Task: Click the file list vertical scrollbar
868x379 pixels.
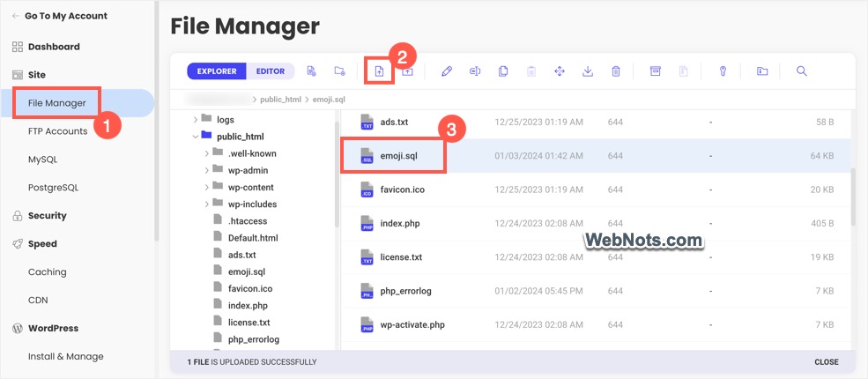Action: coord(853,197)
